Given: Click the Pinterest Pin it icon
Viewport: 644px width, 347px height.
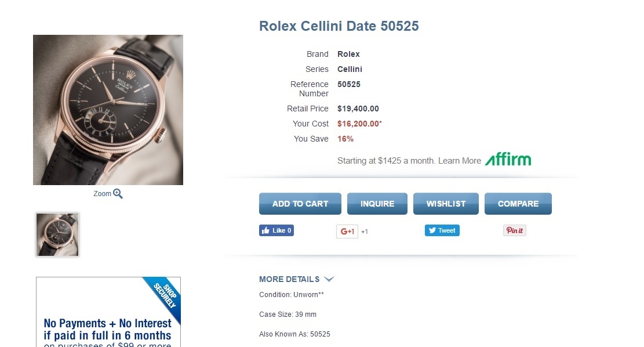Looking at the screenshot, I should [x=514, y=230].
